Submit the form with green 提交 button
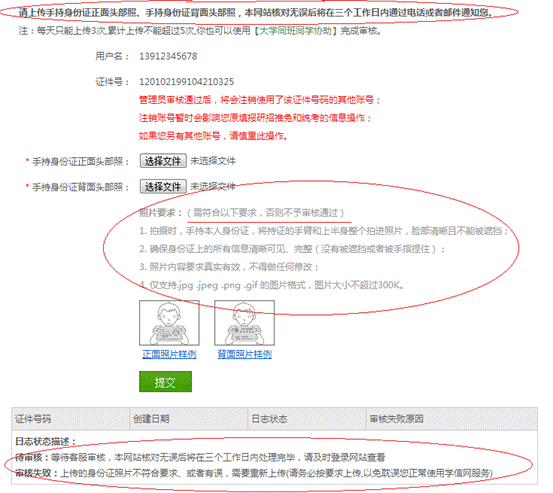The image size is (553, 493). point(165,381)
